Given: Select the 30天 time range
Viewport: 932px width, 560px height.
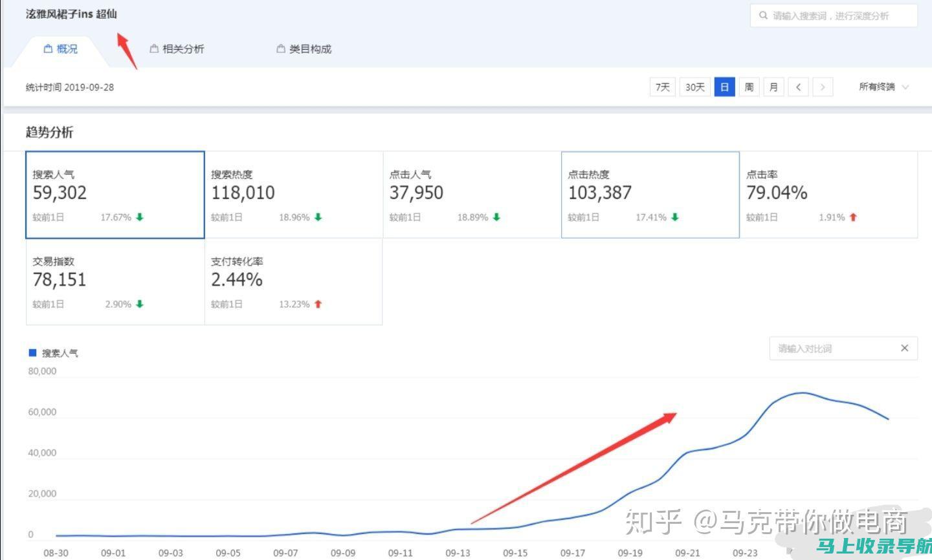Looking at the screenshot, I should pos(694,87).
